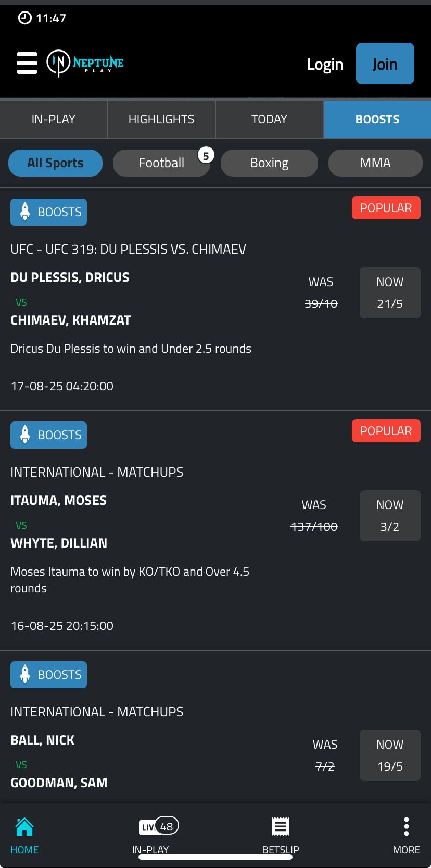Image resolution: width=431 pixels, height=868 pixels.
Task: Switch to the IN-PLAY tab
Action: (x=54, y=119)
